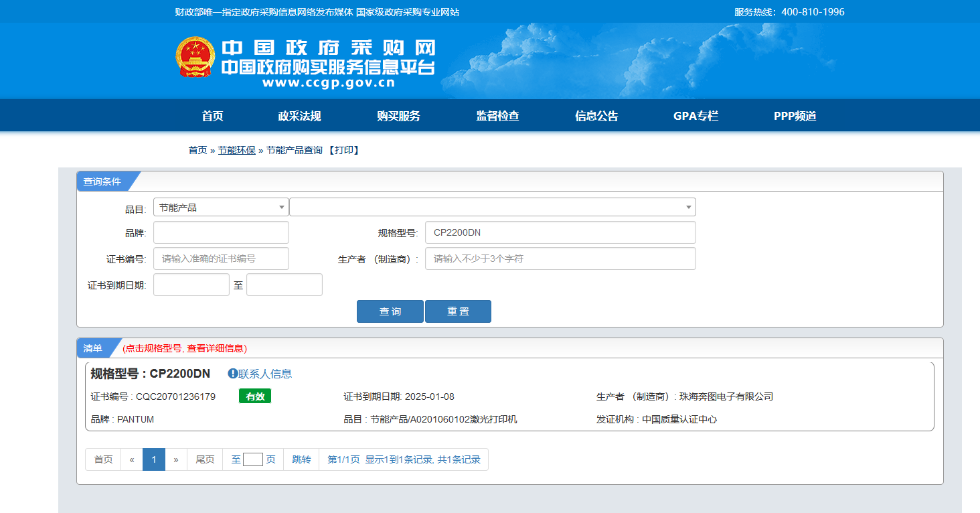Click the brand PANTUM text
The height and width of the screenshot is (513, 980).
(x=135, y=419)
